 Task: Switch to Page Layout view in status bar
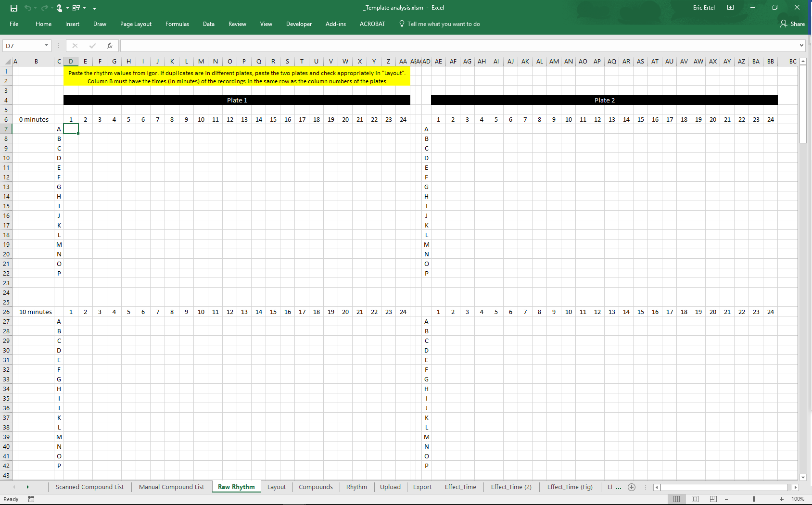[x=695, y=499]
